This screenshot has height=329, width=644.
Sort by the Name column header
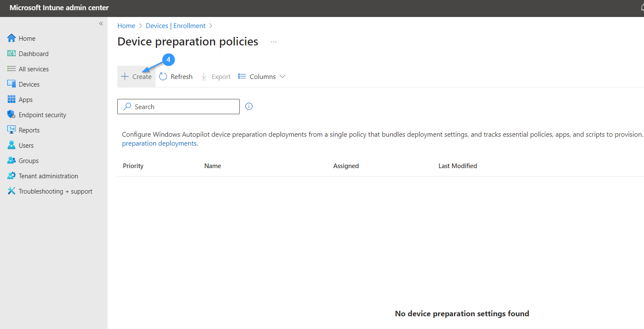(213, 166)
